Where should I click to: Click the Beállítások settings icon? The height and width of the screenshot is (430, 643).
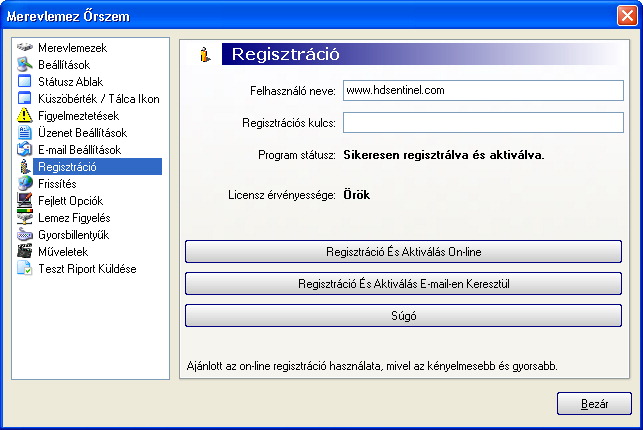(x=25, y=64)
